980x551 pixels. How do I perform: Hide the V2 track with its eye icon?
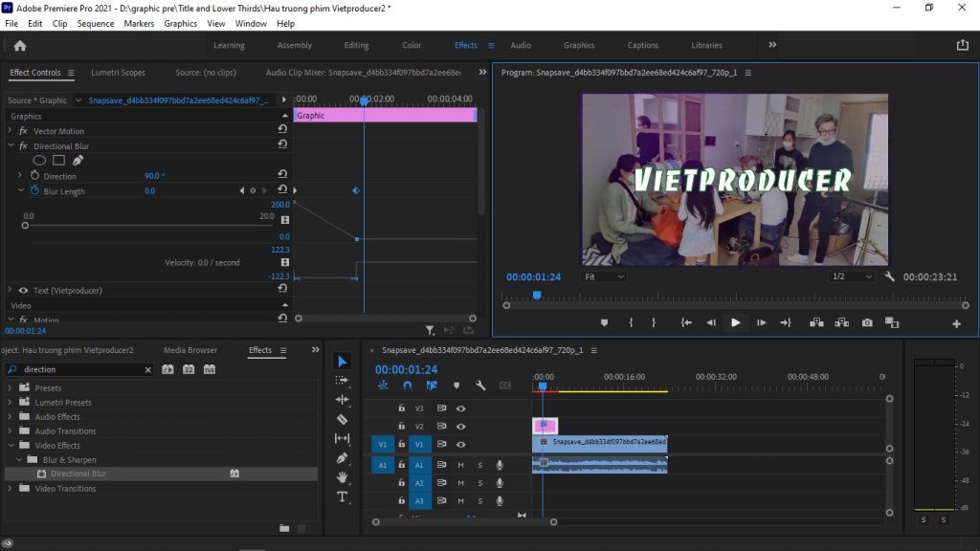pyautogui.click(x=461, y=425)
